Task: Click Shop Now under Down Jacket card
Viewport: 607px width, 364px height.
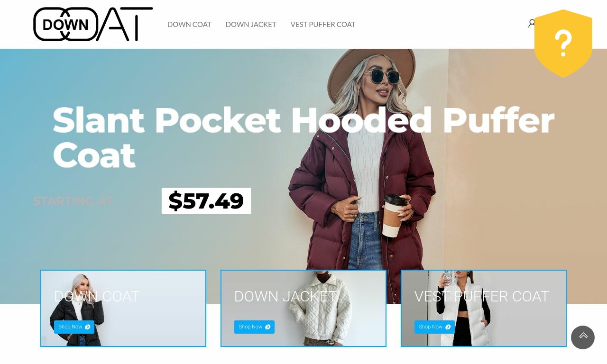Action: (x=254, y=327)
